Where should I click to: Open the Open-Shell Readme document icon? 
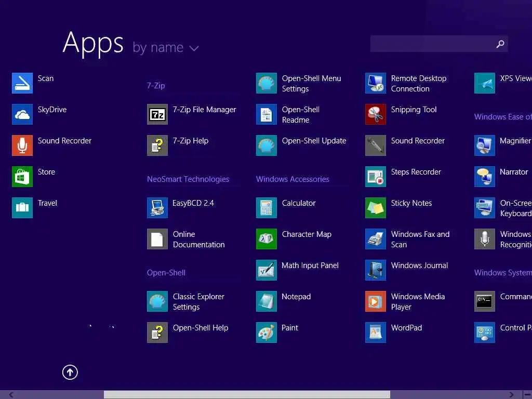pos(267,114)
